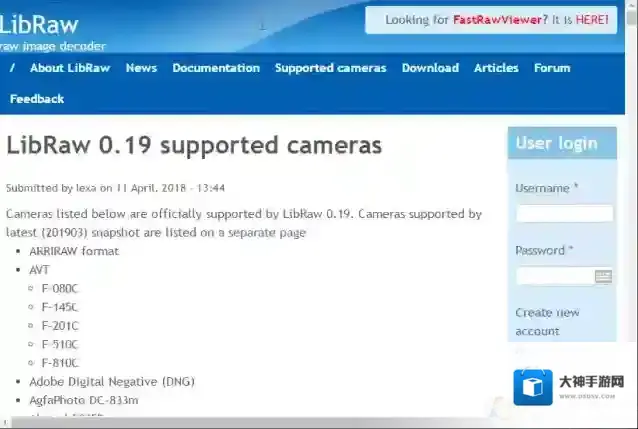
Task: Select the F-145C camera entry
Action: pos(59,307)
